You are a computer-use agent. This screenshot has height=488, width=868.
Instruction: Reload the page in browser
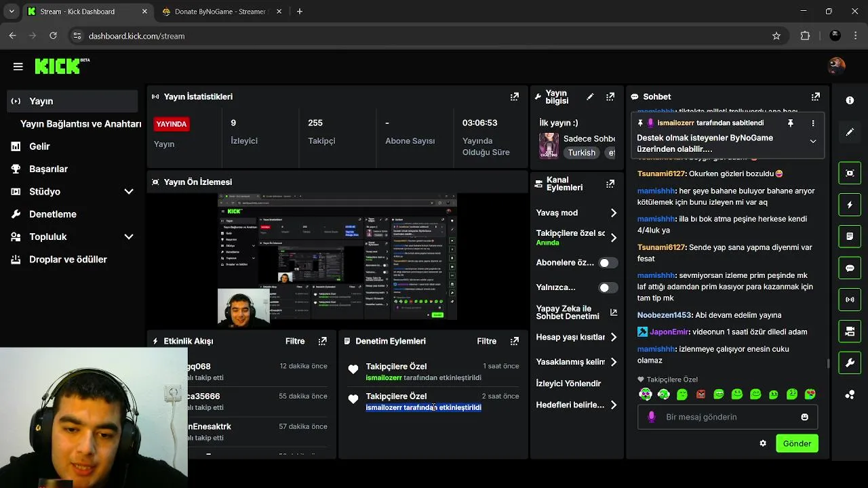[55, 36]
